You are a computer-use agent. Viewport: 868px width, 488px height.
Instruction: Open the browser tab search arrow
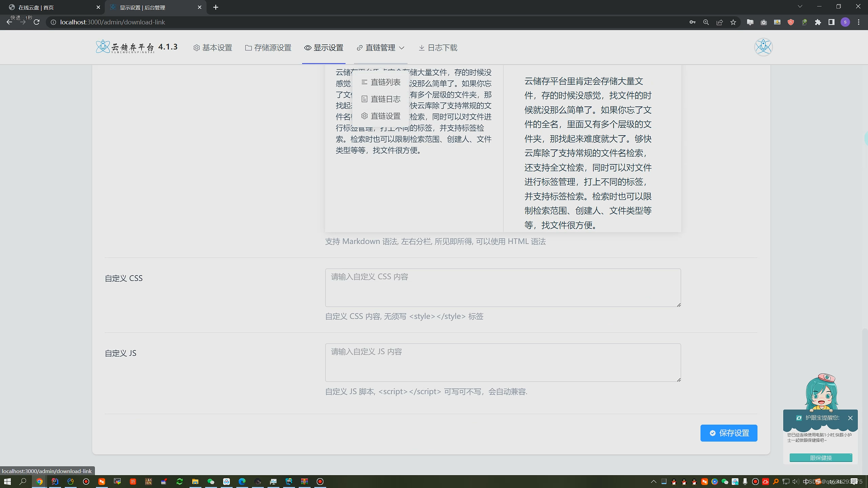click(x=800, y=7)
